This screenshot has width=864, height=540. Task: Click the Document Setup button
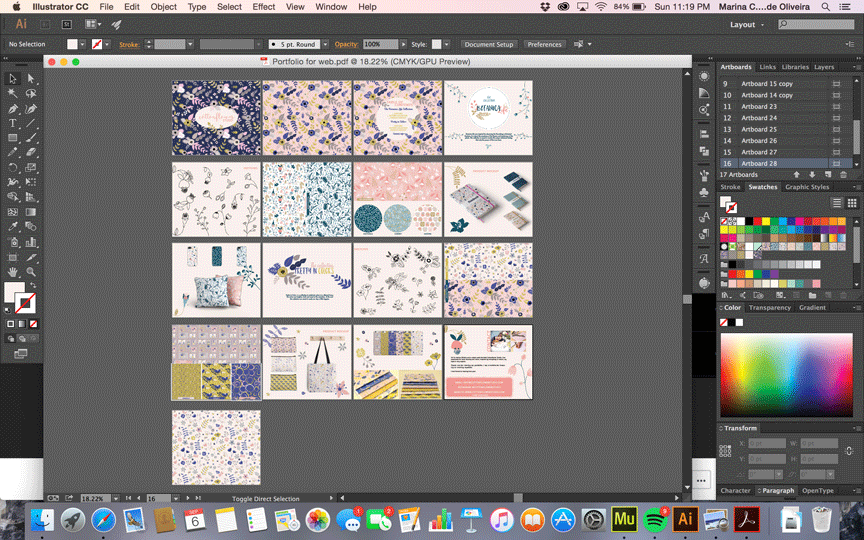(489, 45)
